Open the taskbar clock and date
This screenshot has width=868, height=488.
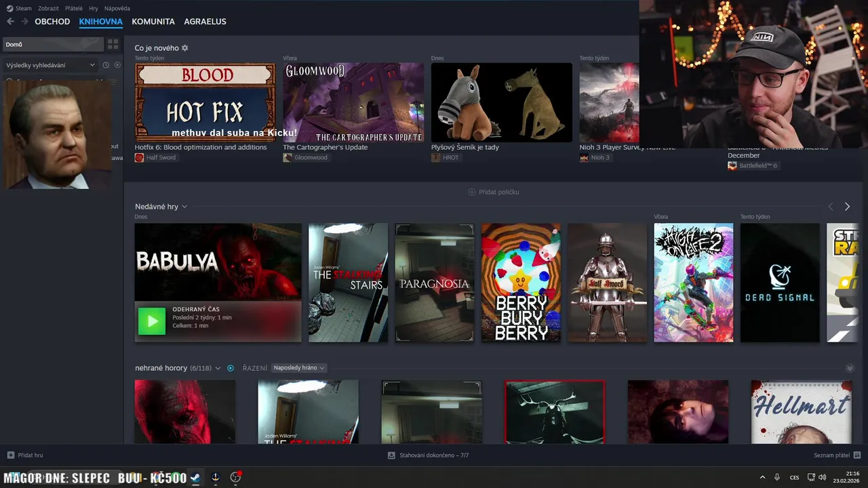click(848, 477)
